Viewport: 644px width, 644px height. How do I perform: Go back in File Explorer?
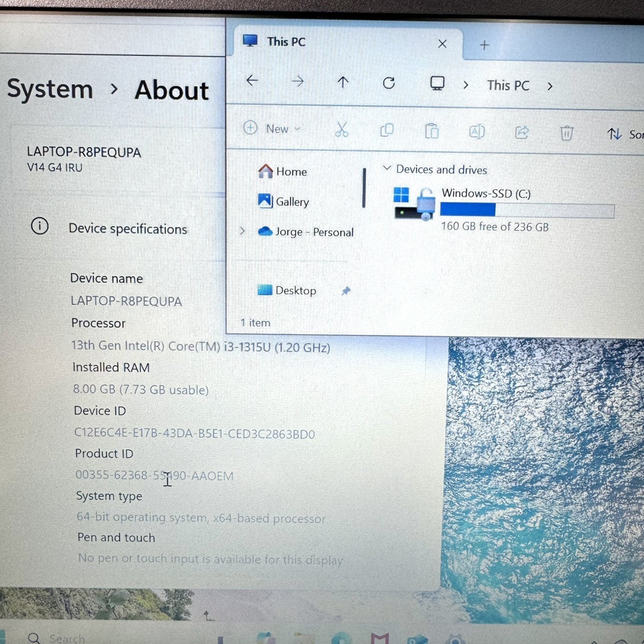point(252,80)
